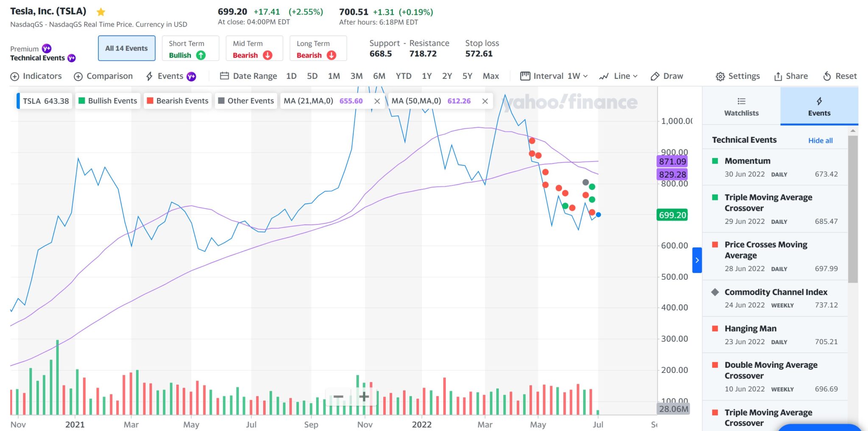Select Max range
The height and width of the screenshot is (431, 868).
click(491, 76)
